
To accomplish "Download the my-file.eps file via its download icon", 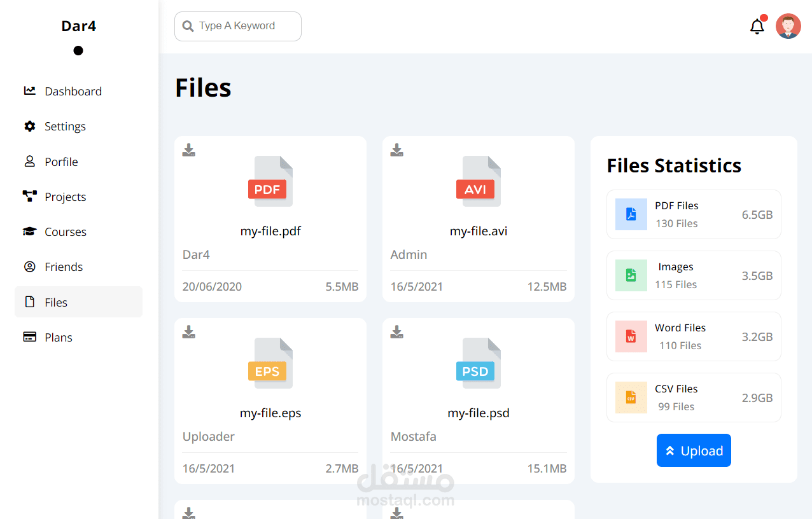I will 189,332.
